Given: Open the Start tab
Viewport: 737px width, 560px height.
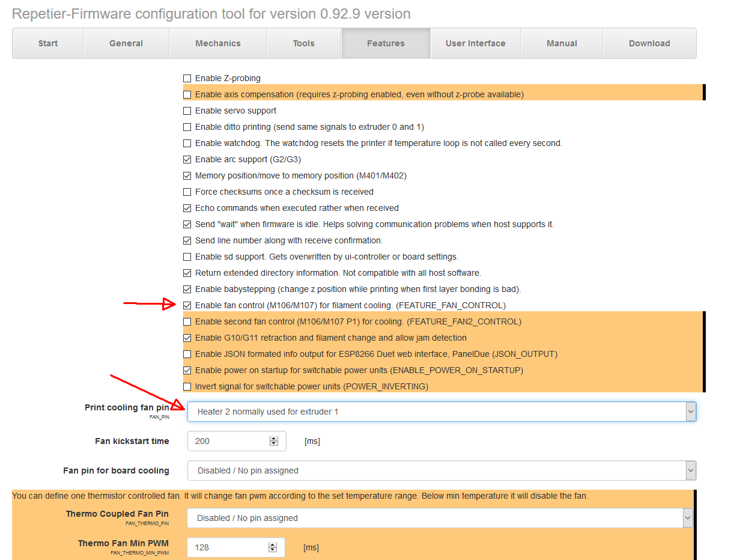Looking at the screenshot, I should [48, 43].
